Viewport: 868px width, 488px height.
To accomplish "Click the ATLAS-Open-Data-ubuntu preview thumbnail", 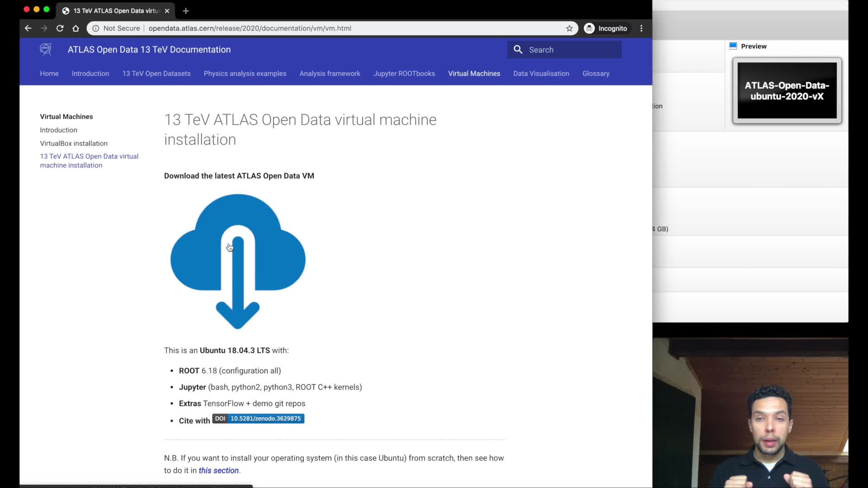I will [x=787, y=90].
